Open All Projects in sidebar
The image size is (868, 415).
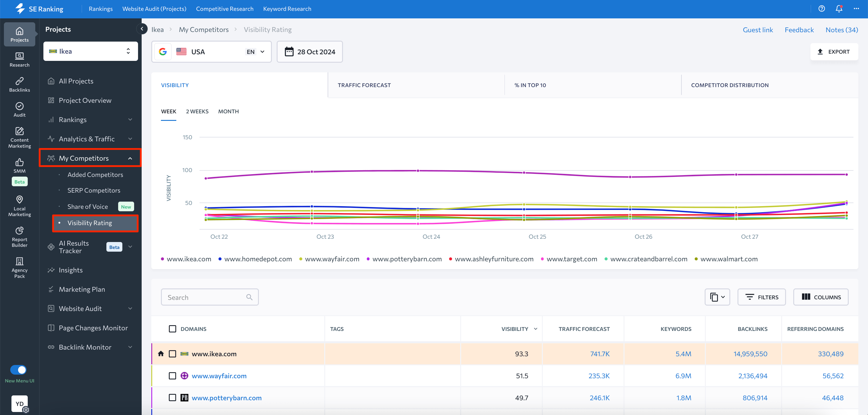[x=76, y=81]
